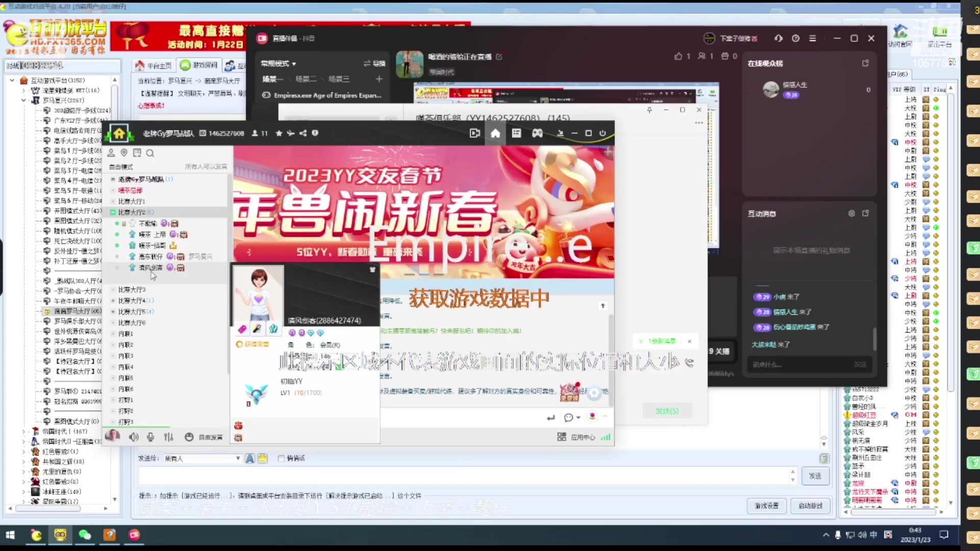Open the notification center icon in taskbar
980x551 pixels.
point(944,535)
